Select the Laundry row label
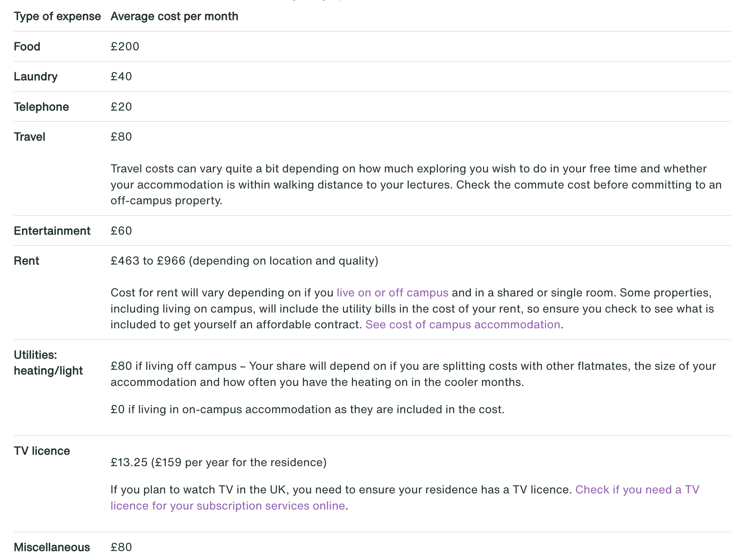This screenshot has height=556, width=756. click(x=36, y=77)
